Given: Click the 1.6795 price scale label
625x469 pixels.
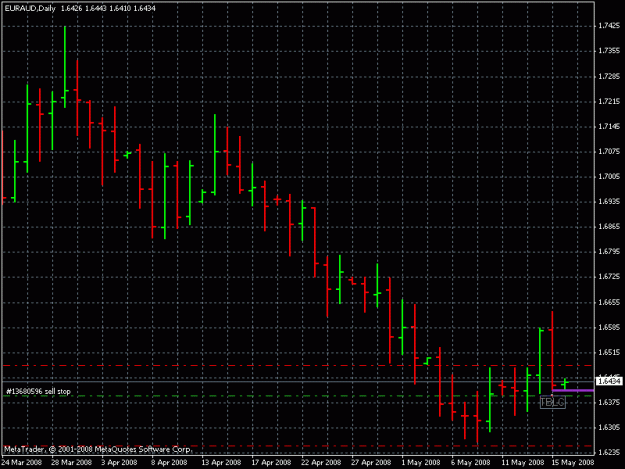Looking at the screenshot, I should [x=609, y=252].
